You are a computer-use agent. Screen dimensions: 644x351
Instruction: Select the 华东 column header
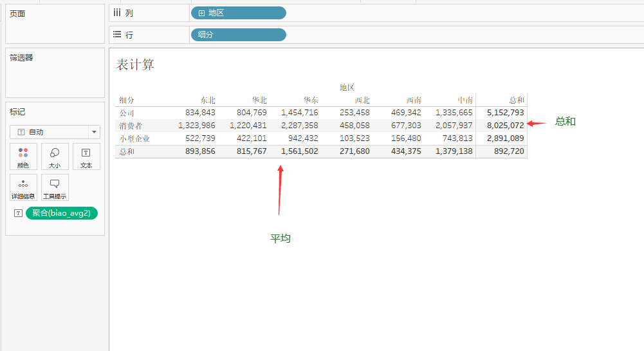(311, 100)
